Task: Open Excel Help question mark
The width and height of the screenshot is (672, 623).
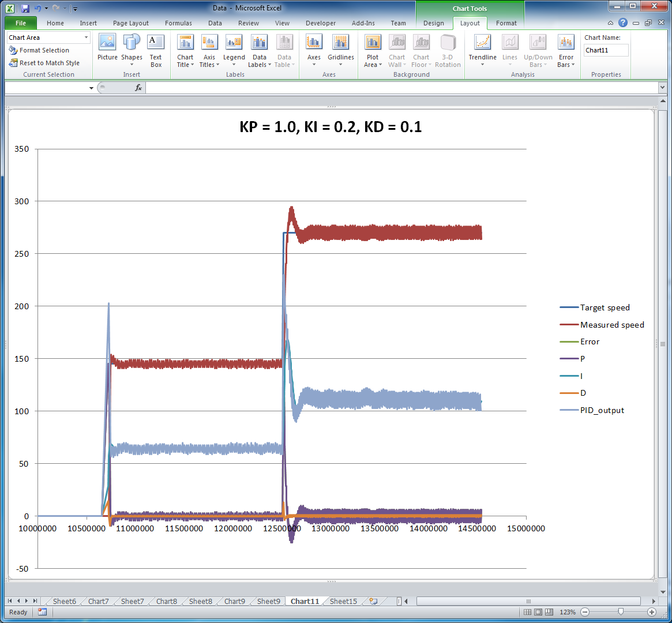Action: click(x=623, y=22)
